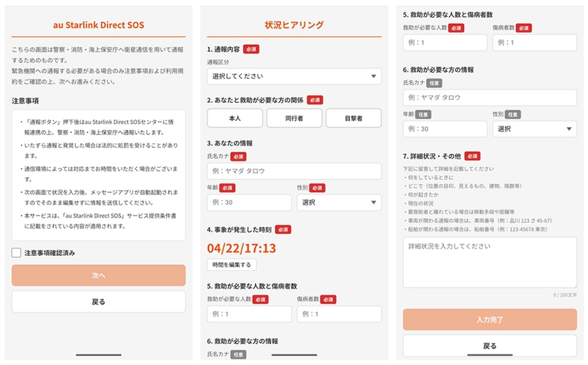Viewport: 588px width, 365px height.
Task: Click 年齢 field under 救助が必要な方の情報
Action: (x=445, y=129)
